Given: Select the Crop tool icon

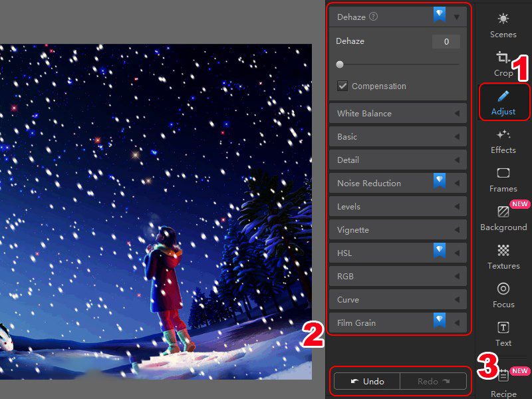Looking at the screenshot, I should (503, 57).
